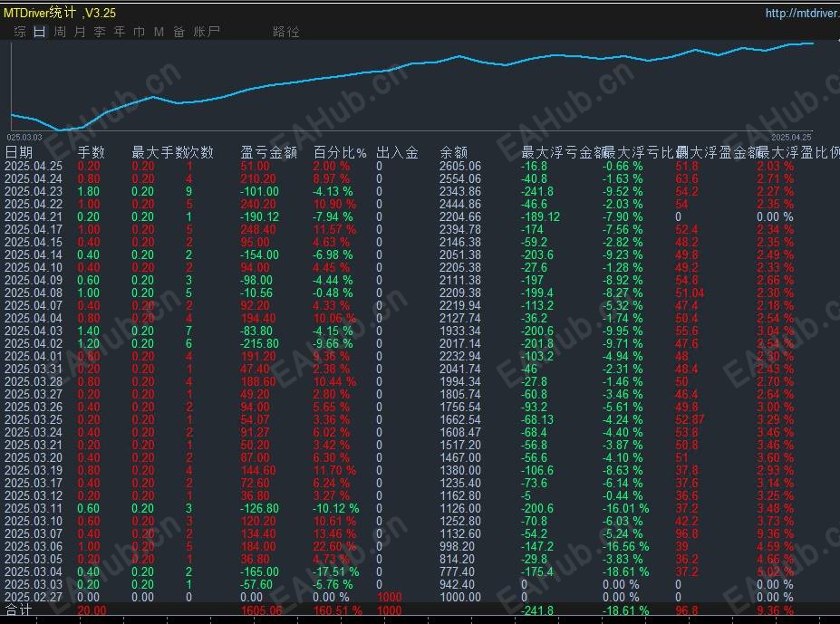This screenshot has height=624, width=840.
Task: Click the 路径 (path) button
Action: (x=285, y=32)
